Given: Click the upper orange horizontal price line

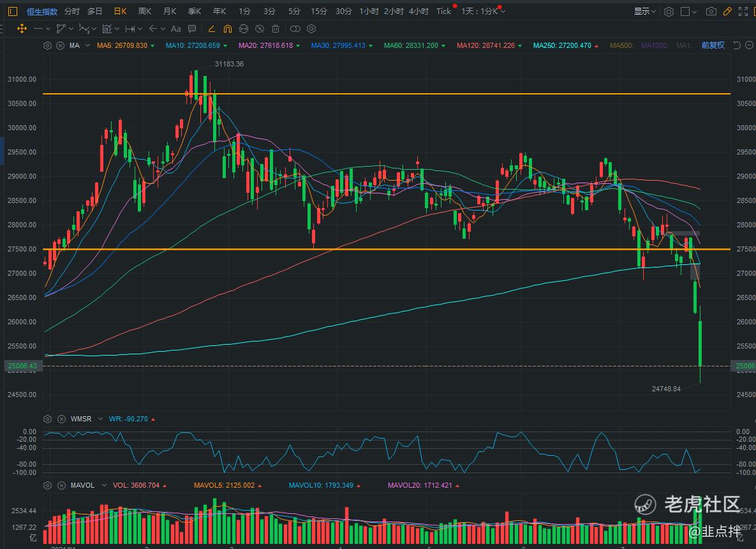Looking at the screenshot, I should [x=383, y=94].
